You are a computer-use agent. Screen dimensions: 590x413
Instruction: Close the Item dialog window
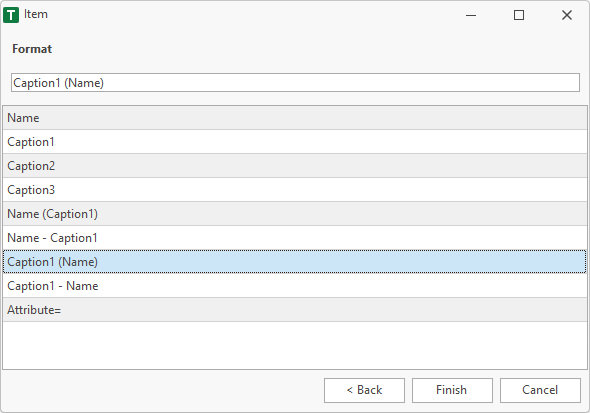[x=567, y=15]
